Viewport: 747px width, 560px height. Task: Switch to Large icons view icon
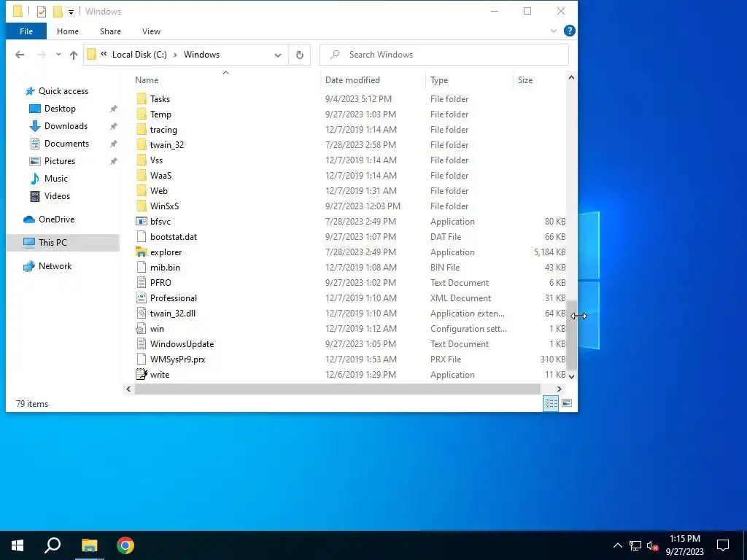pos(567,403)
